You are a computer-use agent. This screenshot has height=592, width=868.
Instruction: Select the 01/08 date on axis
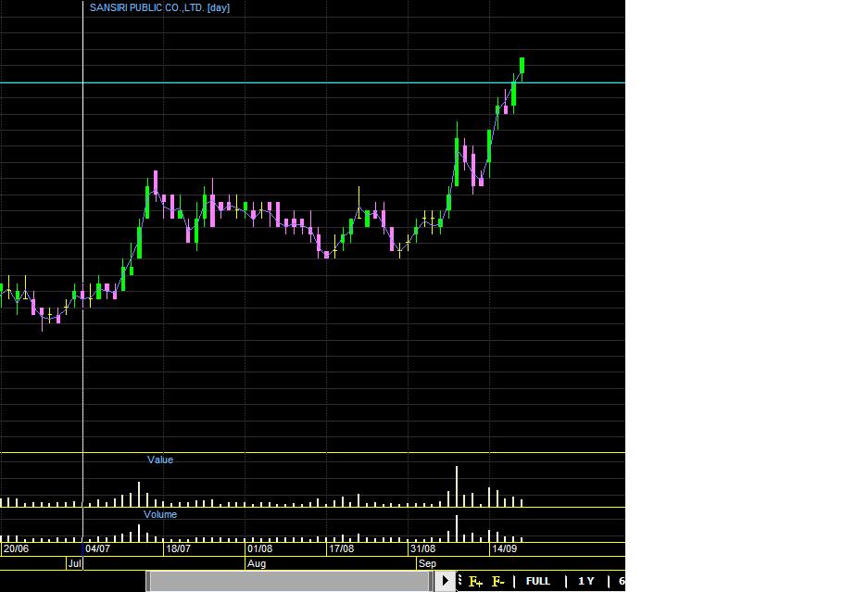tap(260, 548)
